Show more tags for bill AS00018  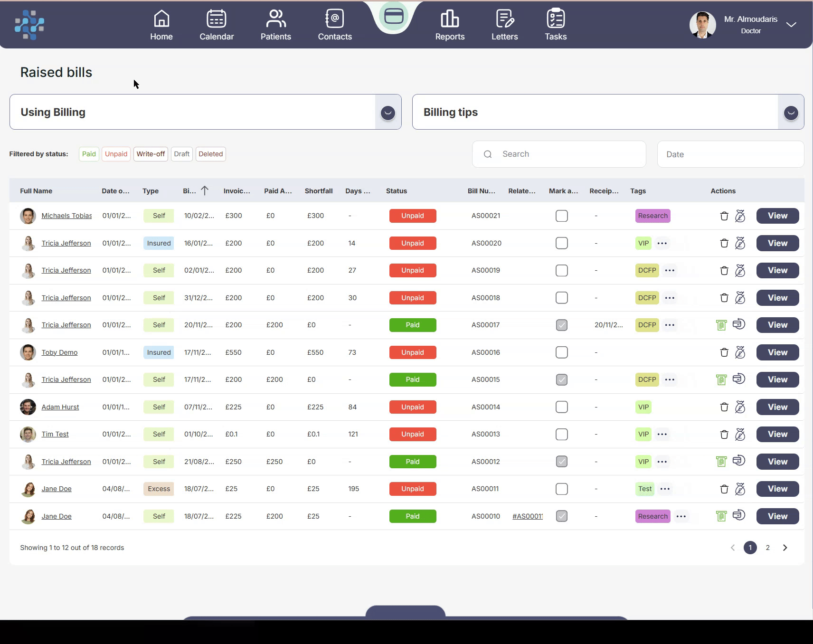[x=670, y=298]
